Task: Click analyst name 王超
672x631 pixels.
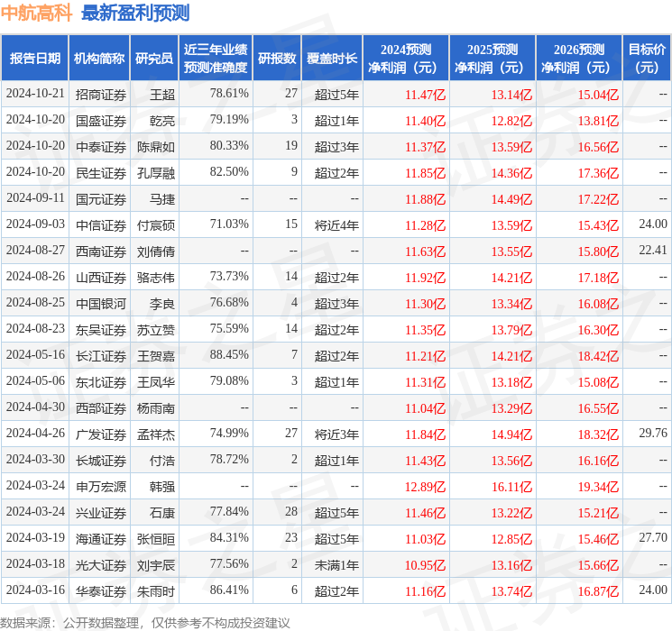Action: coord(162,95)
